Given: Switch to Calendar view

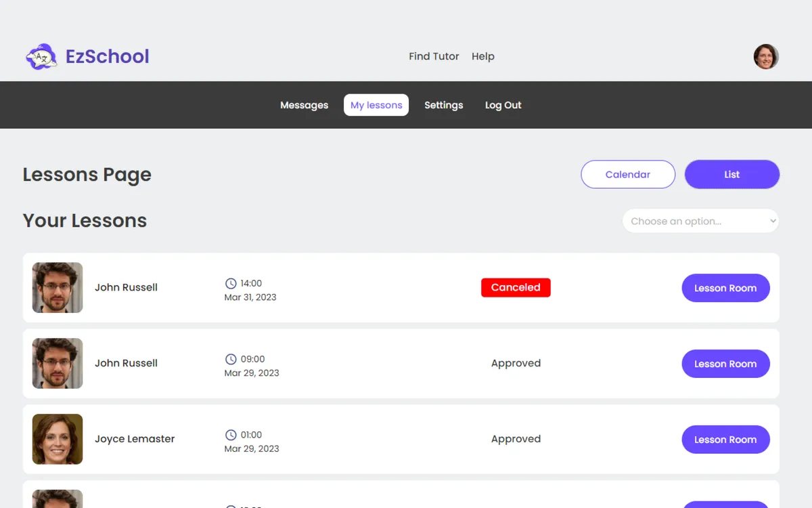Looking at the screenshot, I should tap(628, 174).
